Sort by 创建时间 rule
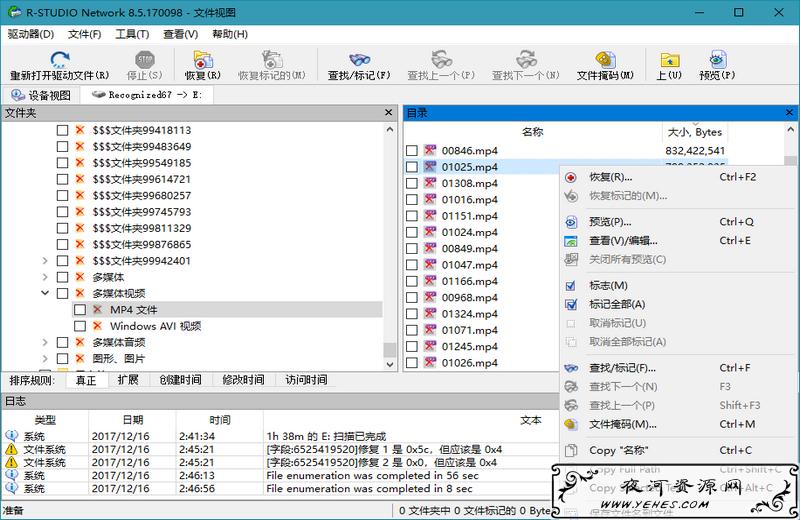Screen dimensions: 800x520 (180, 380)
